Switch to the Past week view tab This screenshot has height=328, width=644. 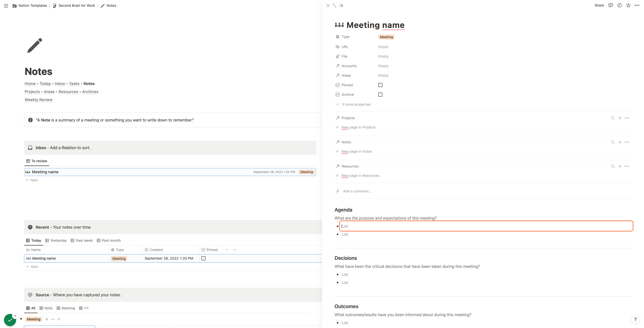point(82,240)
